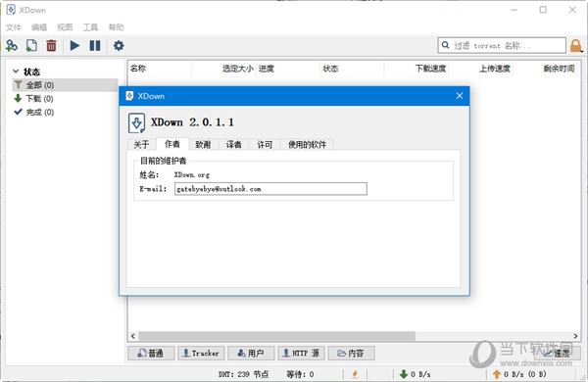
Task: Open the 帮助 menu
Action: [x=116, y=27]
